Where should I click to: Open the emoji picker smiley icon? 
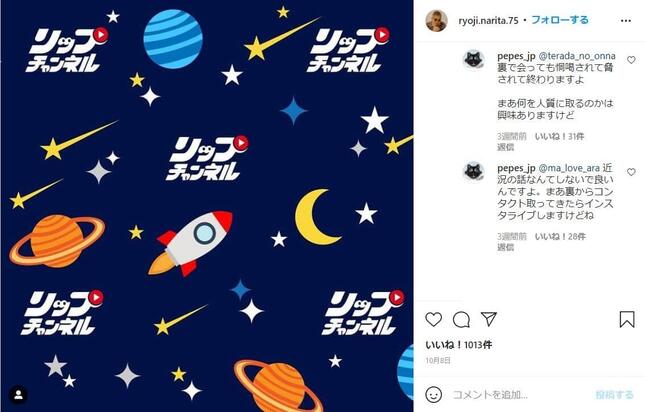click(x=434, y=395)
